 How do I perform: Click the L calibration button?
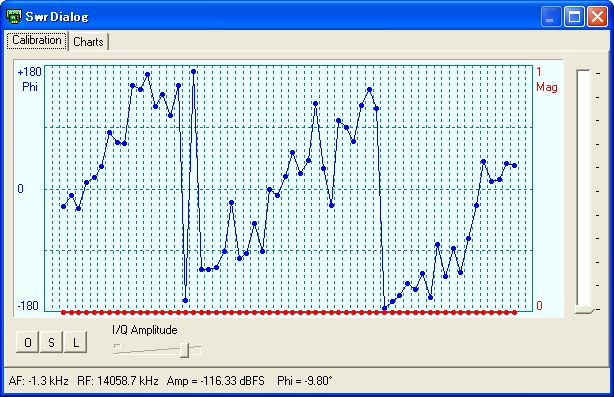76,343
